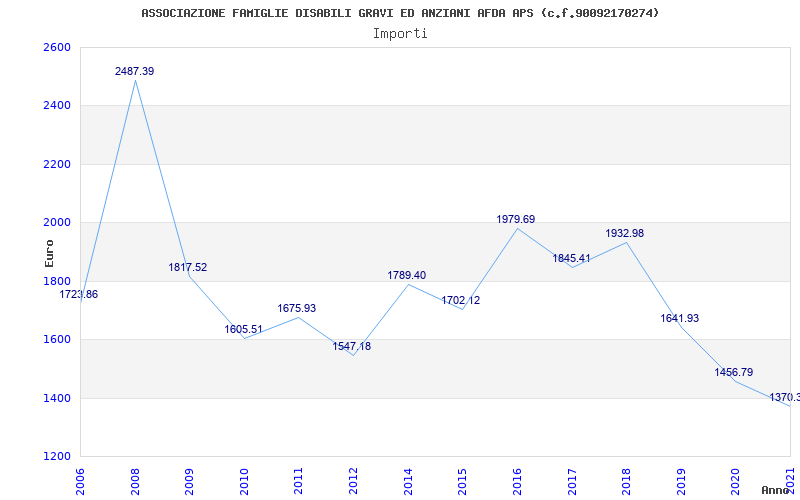The image size is (800, 500).
Task: Click the 'Anno' x-axis title
Action: tap(774, 490)
